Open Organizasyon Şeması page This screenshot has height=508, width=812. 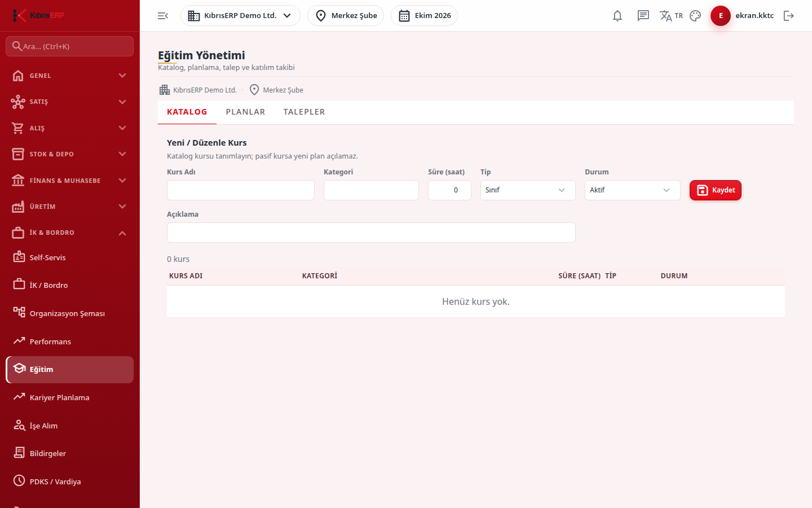pyautogui.click(x=69, y=313)
